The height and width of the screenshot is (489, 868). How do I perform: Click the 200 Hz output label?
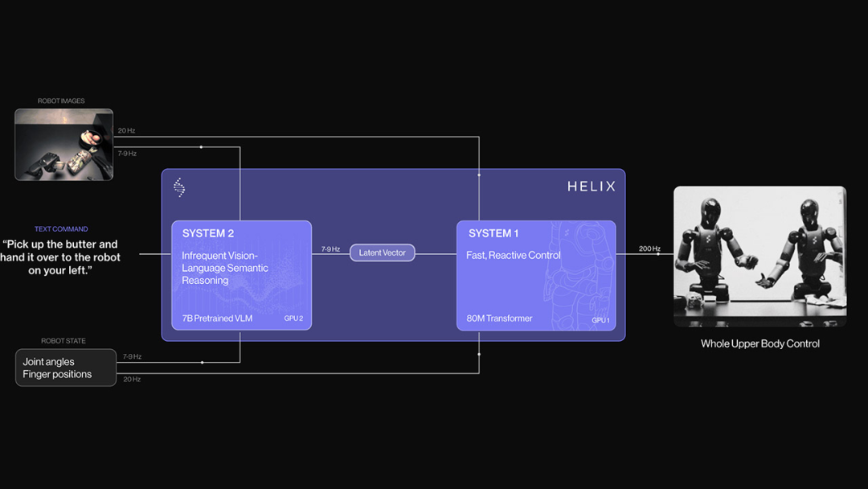[x=649, y=249]
